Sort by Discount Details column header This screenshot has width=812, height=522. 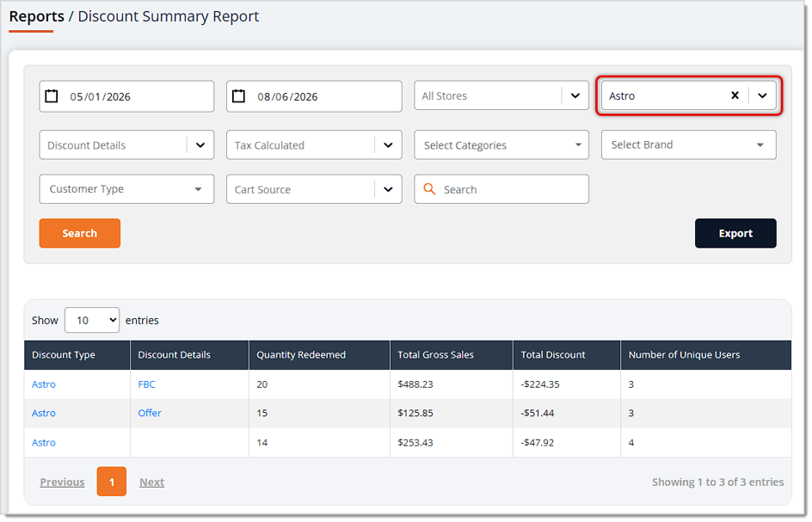click(x=189, y=354)
